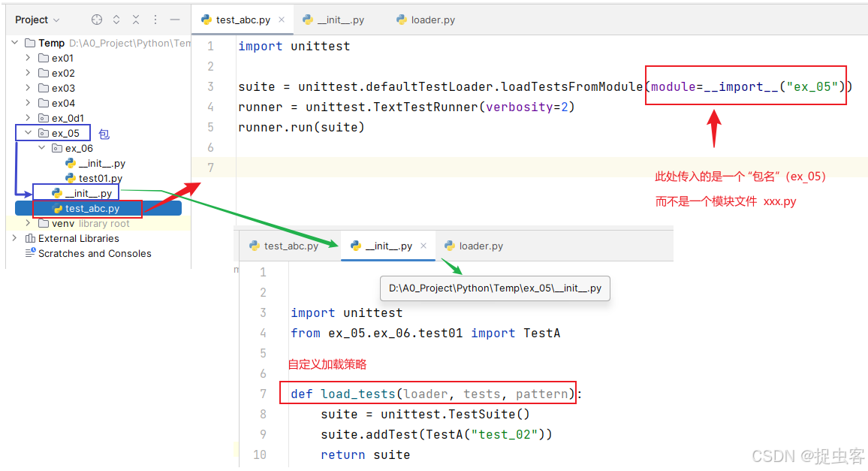Viewport: 868px width, 471px height.
Task: Expand the ex04 folder chevron
Action: (29, 102)
